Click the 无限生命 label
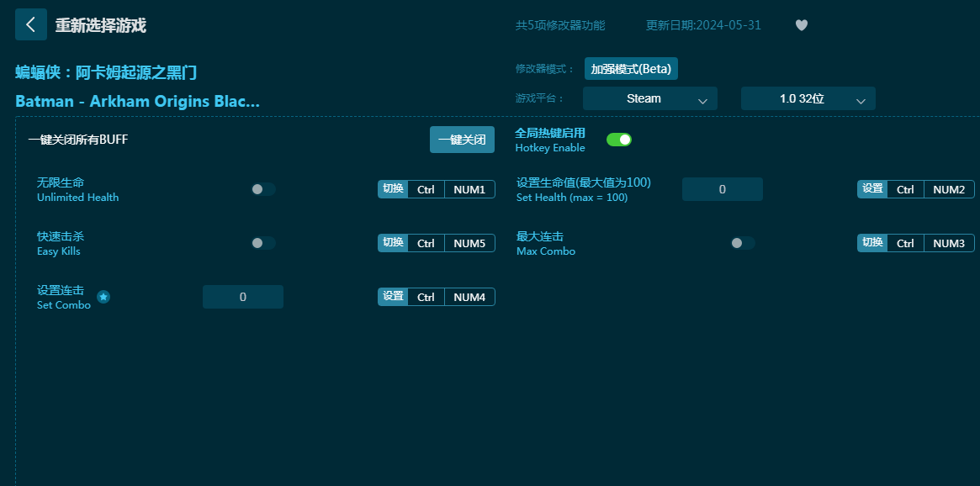980x486 pixels. [x=61, y=182]
